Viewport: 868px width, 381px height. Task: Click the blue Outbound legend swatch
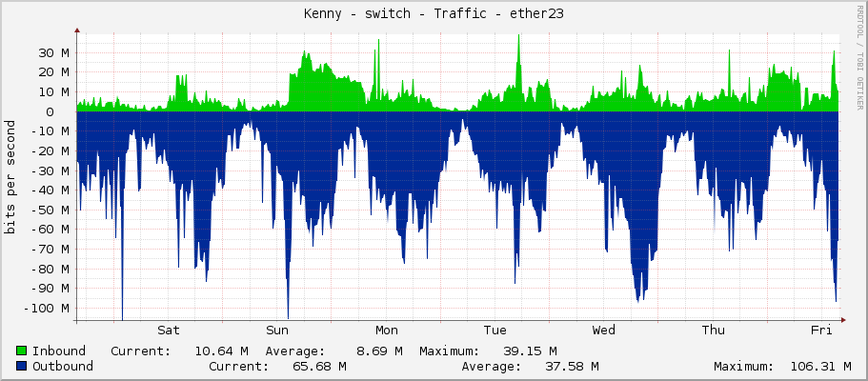click(22, 366)
